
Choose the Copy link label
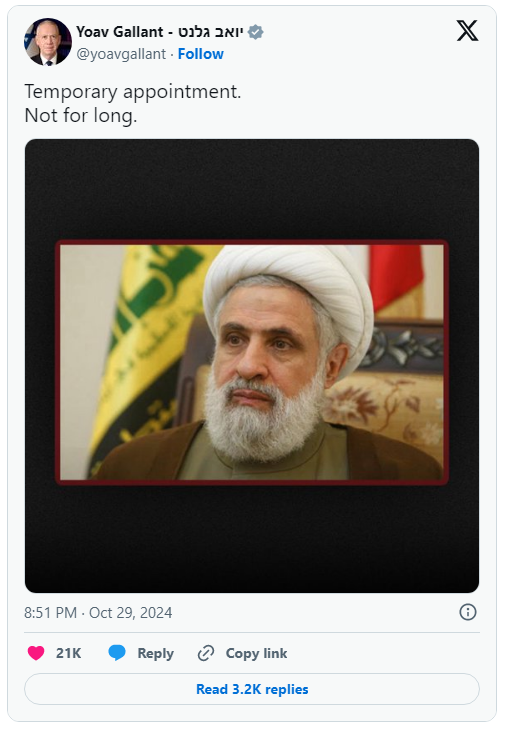coord(256,653)
